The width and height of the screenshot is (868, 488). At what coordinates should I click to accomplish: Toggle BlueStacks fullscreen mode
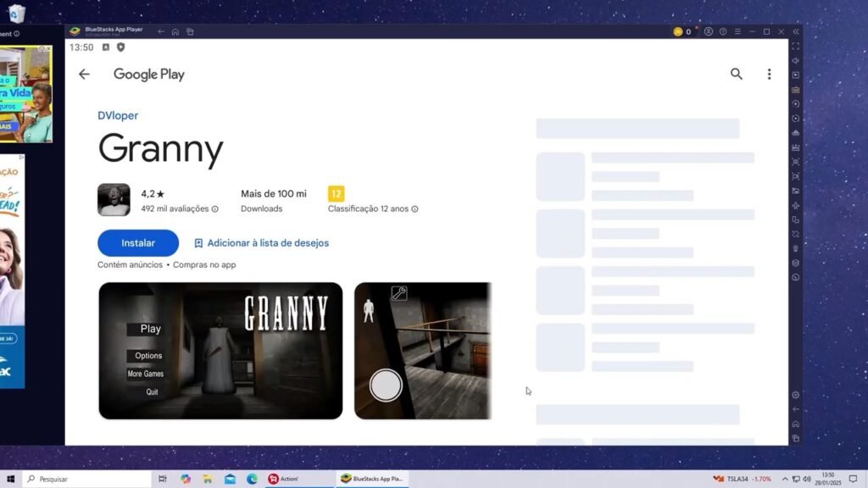tap(795, 47)
